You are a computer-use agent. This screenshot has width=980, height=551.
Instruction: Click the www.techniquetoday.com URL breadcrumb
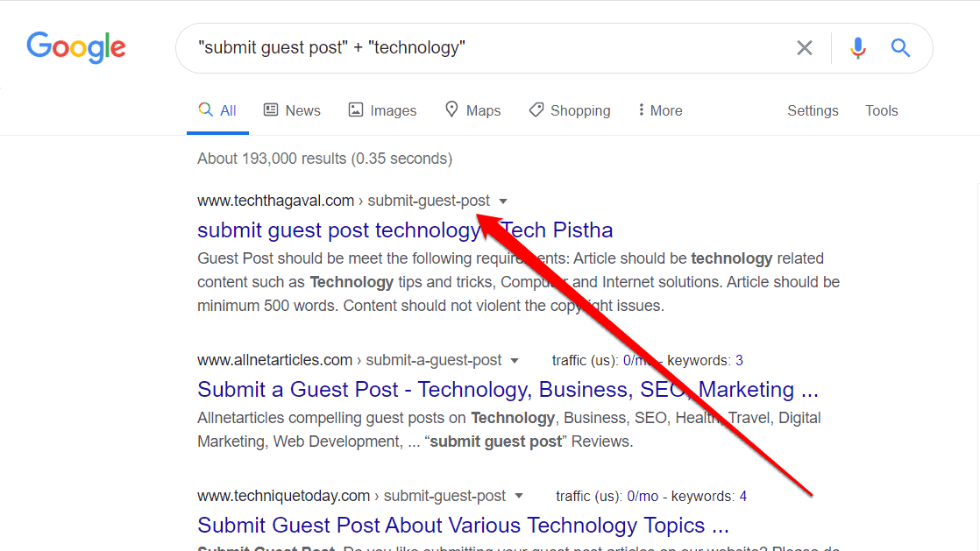pyautogui.click(x=352, y=496)
